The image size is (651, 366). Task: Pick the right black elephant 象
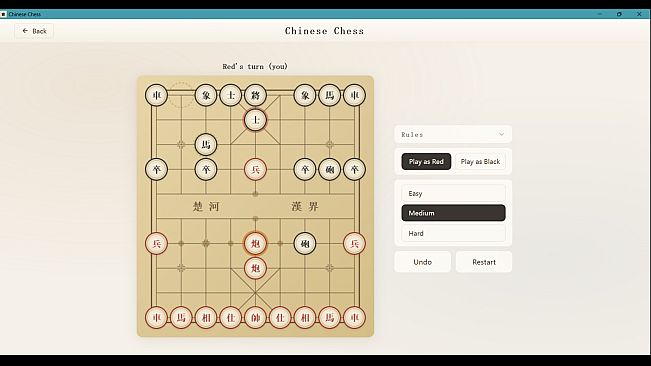point(305,95)
